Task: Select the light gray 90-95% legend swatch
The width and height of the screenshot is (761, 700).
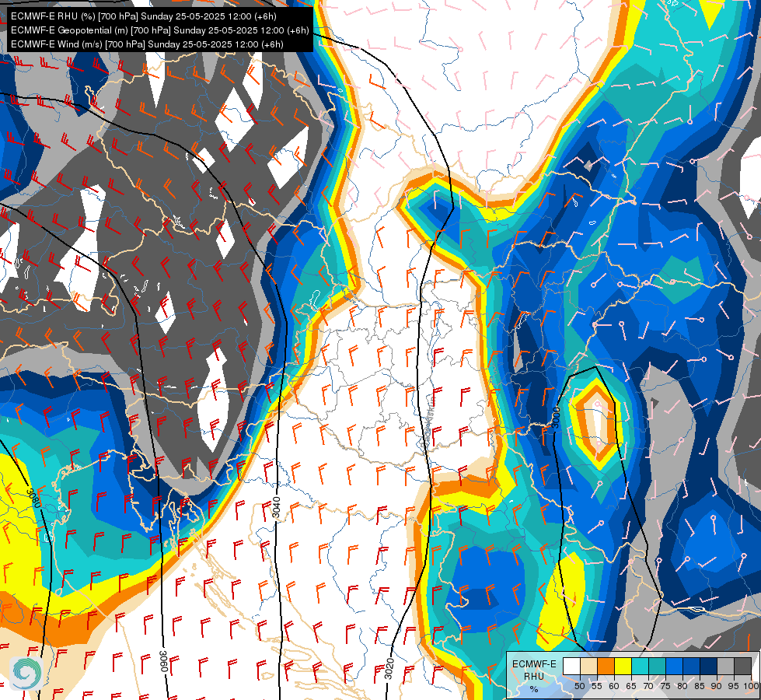Action: (724, 667)
